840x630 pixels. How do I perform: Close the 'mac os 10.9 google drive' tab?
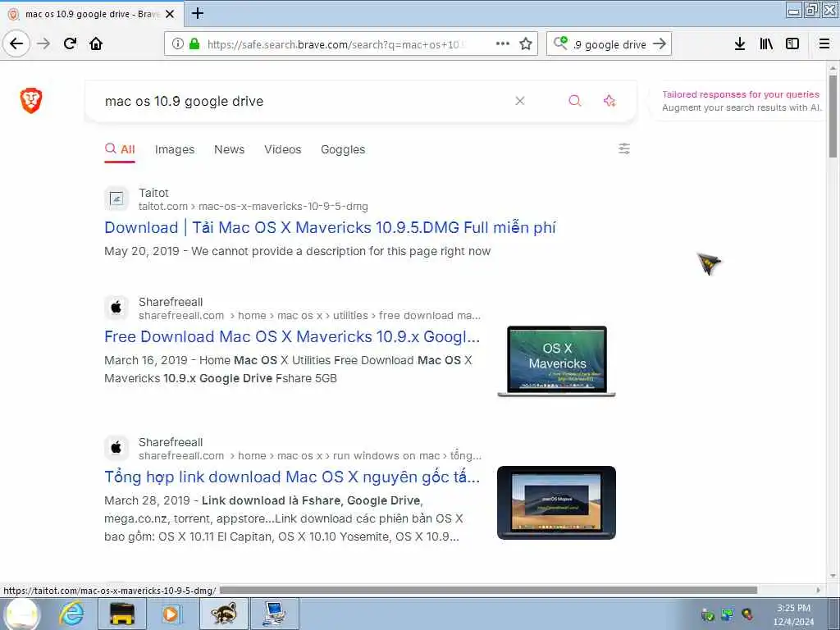170,14
